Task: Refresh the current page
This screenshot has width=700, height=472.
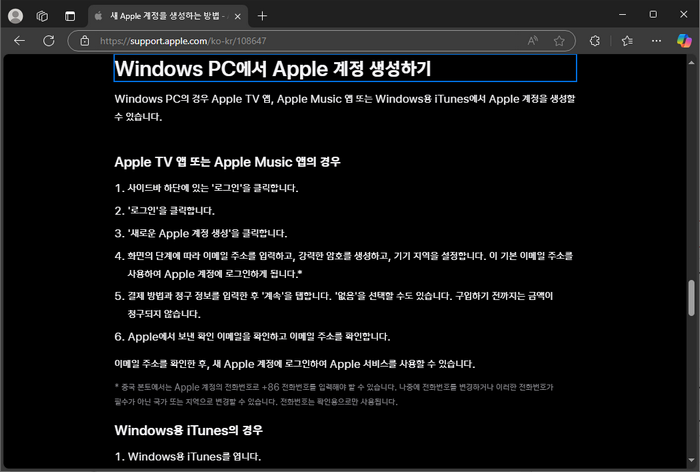Action: (x=49, y=41)
